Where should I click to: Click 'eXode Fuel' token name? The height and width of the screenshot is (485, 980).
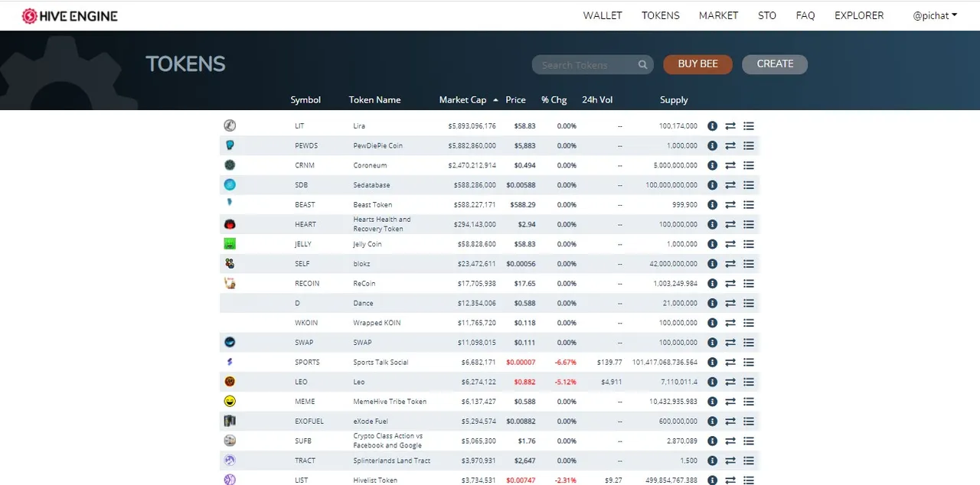click(x=371, y=422)
